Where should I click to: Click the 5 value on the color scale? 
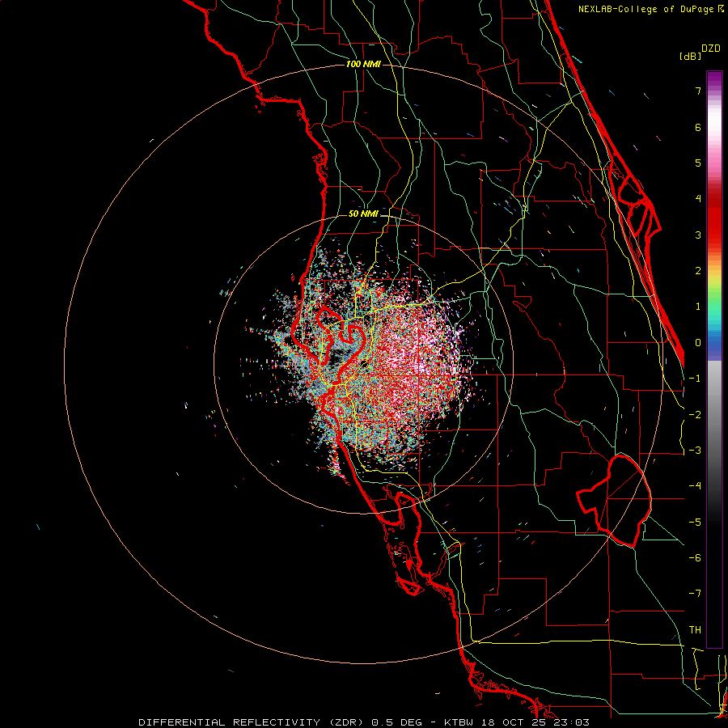point(698,163)
